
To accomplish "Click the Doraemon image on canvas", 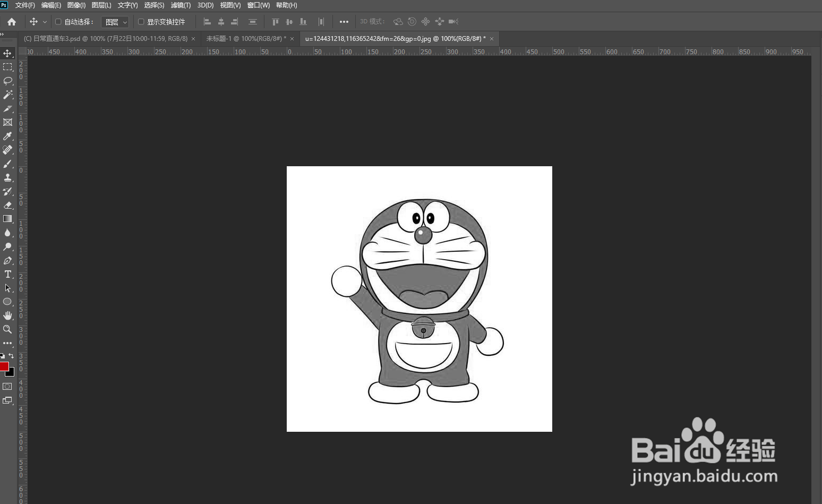I will (x=419, y=299).
